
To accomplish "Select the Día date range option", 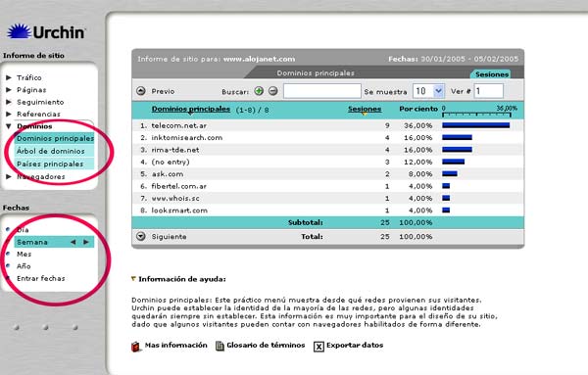I will click(x=23, y=230).
